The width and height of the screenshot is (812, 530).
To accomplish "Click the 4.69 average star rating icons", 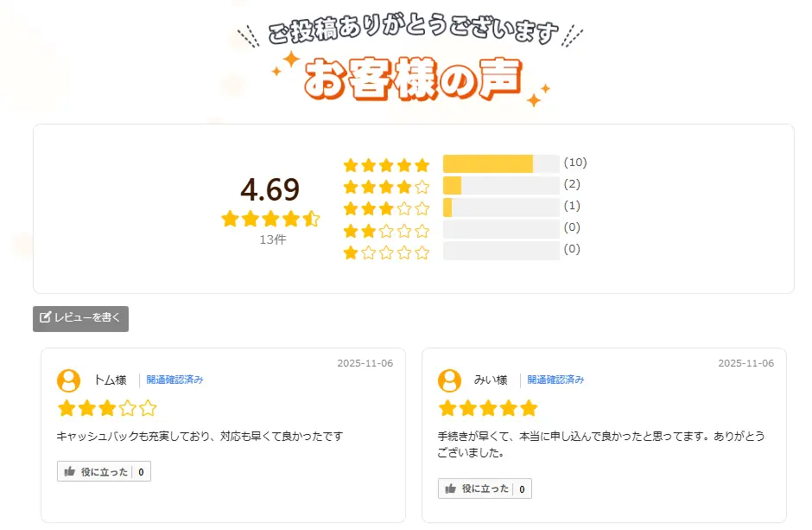I will pyautogui.click(x=270, y=219).
